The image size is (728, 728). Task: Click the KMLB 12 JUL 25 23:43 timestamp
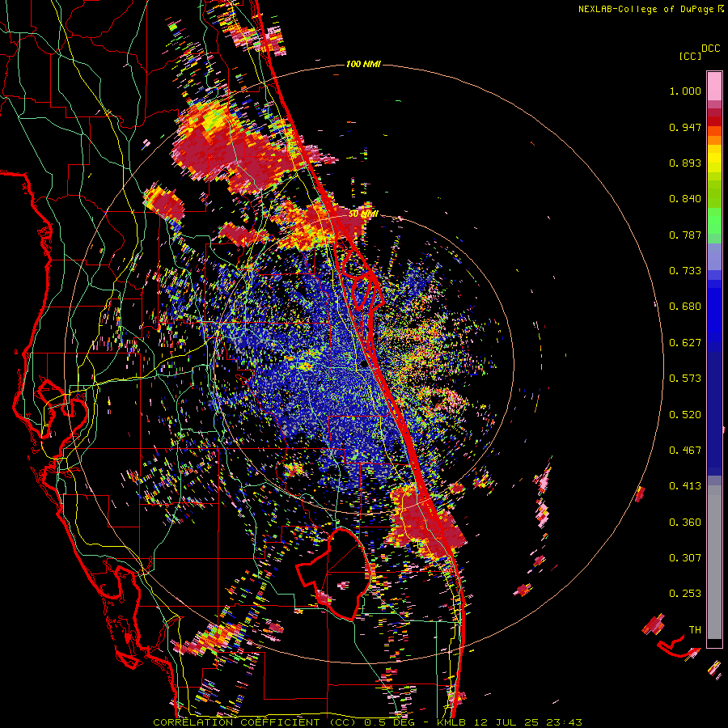510,722
